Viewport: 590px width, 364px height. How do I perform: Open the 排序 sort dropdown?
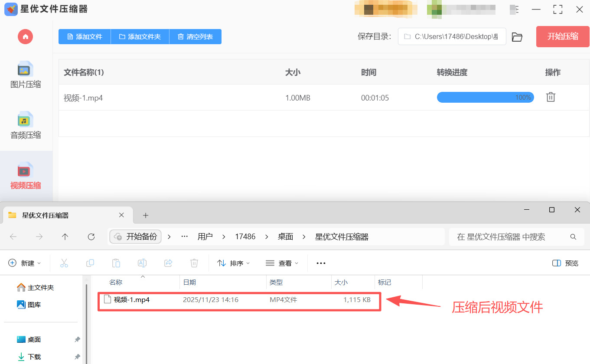point(233,263)
